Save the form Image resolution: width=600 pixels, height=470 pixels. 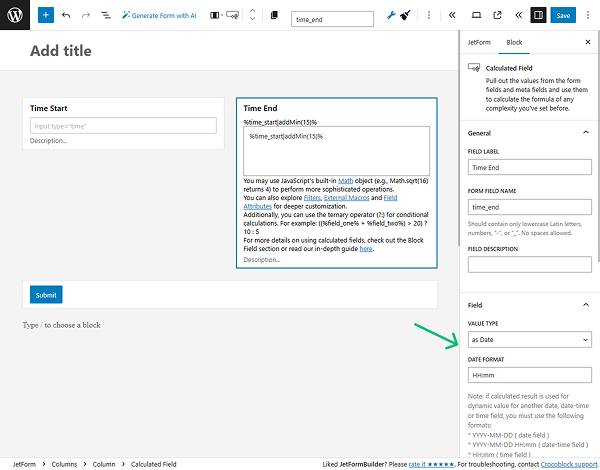(x=563, y=16)
